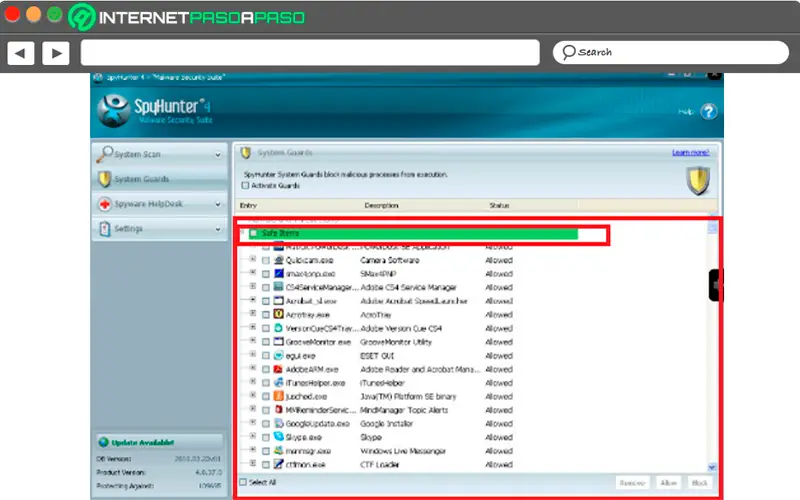
Task: Check the box for Skype.exe
Action: (x=266, y=437)
